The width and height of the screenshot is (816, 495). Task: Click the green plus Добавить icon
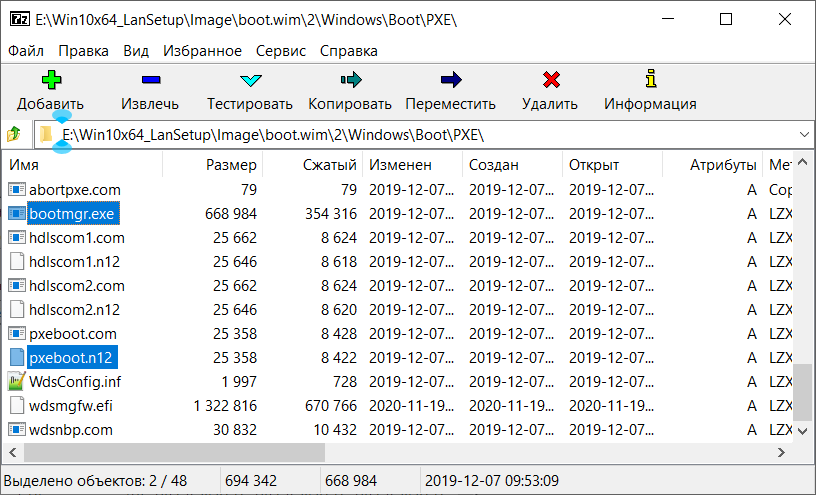click(51, 80)
